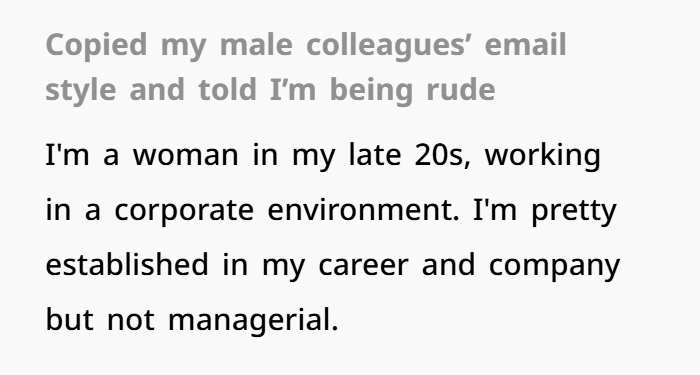Click the word "rude" in the title

461,89
